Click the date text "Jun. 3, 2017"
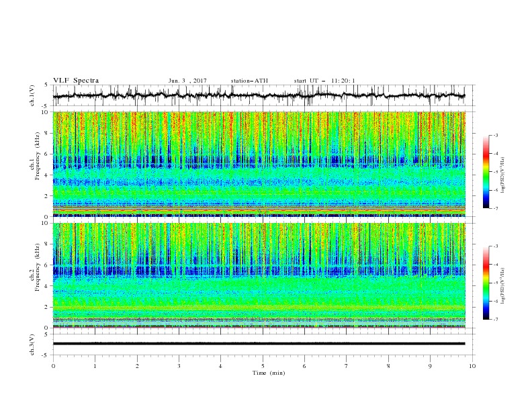Screen dimensions: 532x411 [x=187, y=81]
